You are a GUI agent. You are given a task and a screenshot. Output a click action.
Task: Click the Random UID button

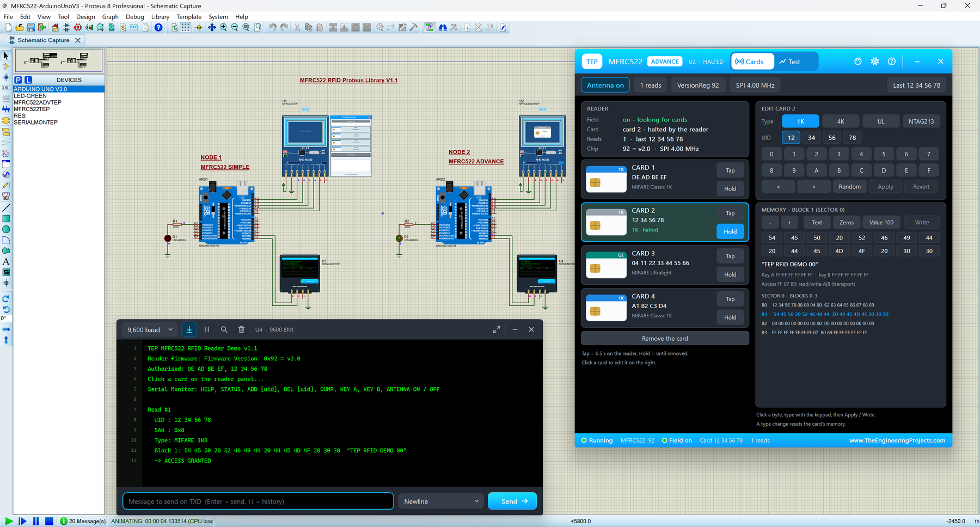coord(849,187)
